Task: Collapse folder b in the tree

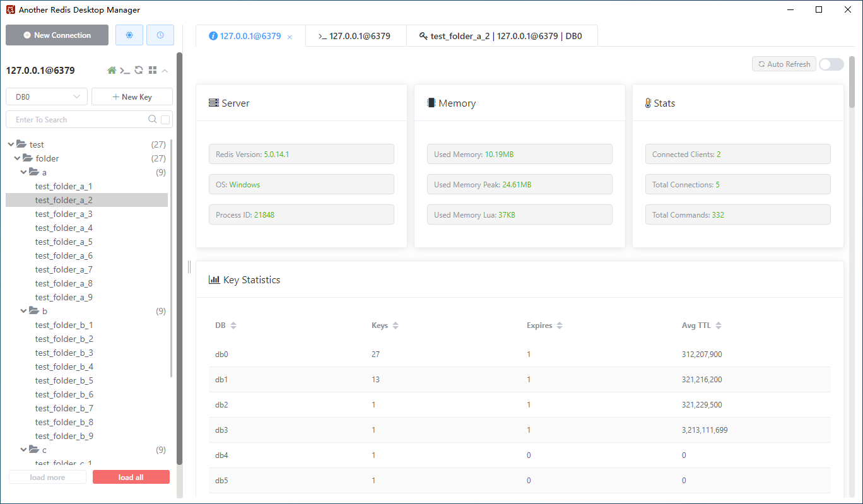Action: click(x=23, y=311)
